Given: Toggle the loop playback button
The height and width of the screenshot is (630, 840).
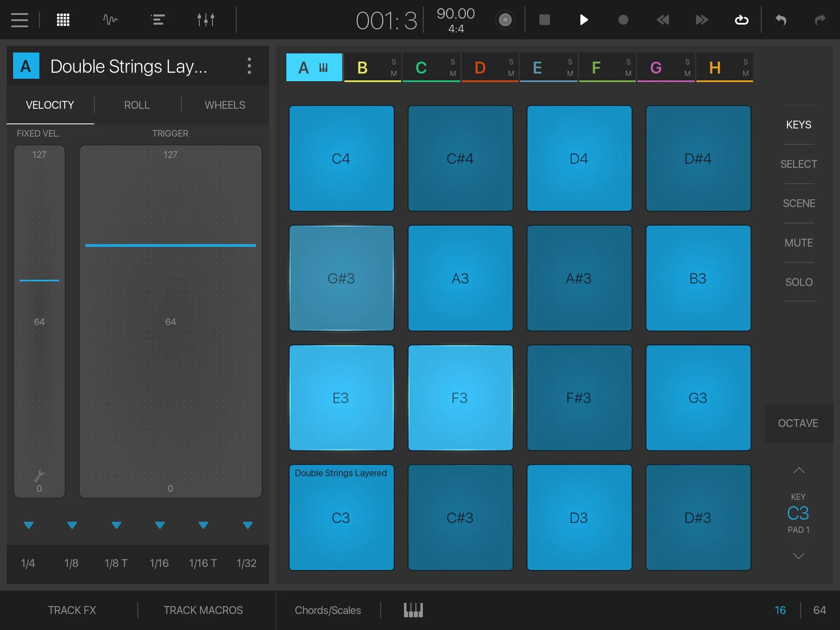Looking at the screenshot, I should [x=741, y=20].
